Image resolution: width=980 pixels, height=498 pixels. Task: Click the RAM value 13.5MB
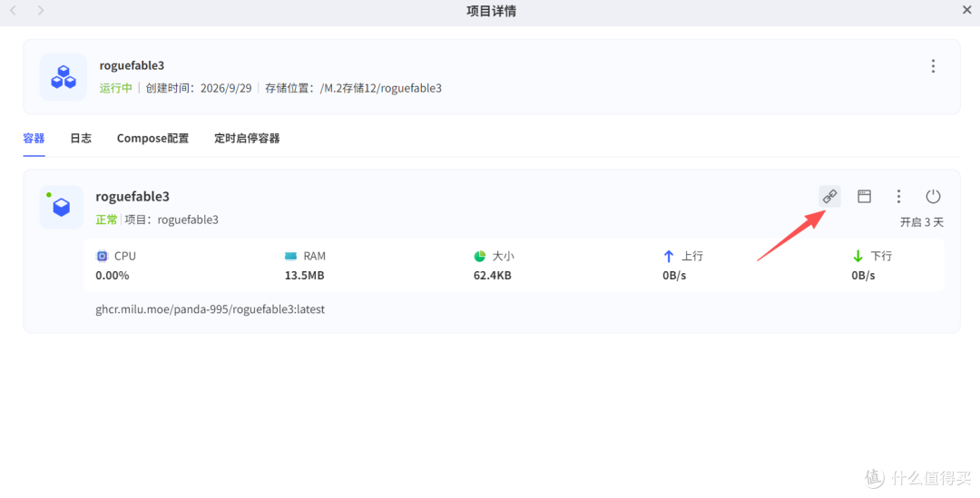pyautogui.click(x=304, y=275)
